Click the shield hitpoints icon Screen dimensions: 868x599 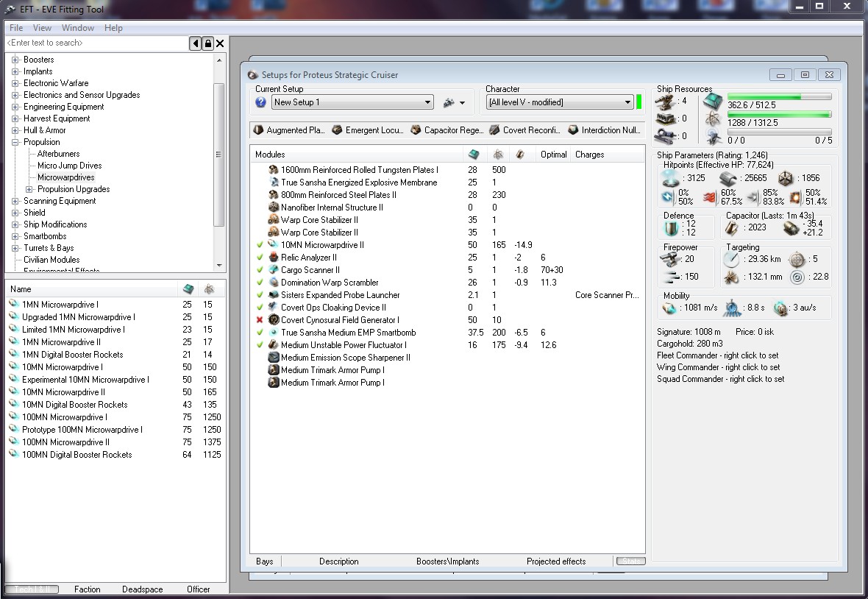click(672, 178)
